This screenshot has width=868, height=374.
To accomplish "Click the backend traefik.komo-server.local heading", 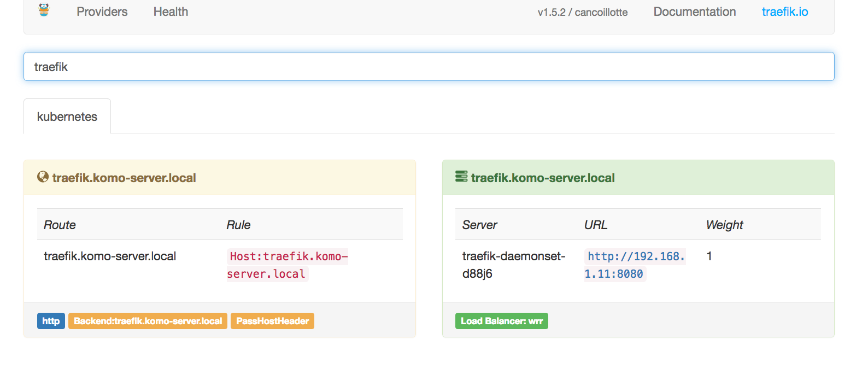I will click(x=543, y=178).
